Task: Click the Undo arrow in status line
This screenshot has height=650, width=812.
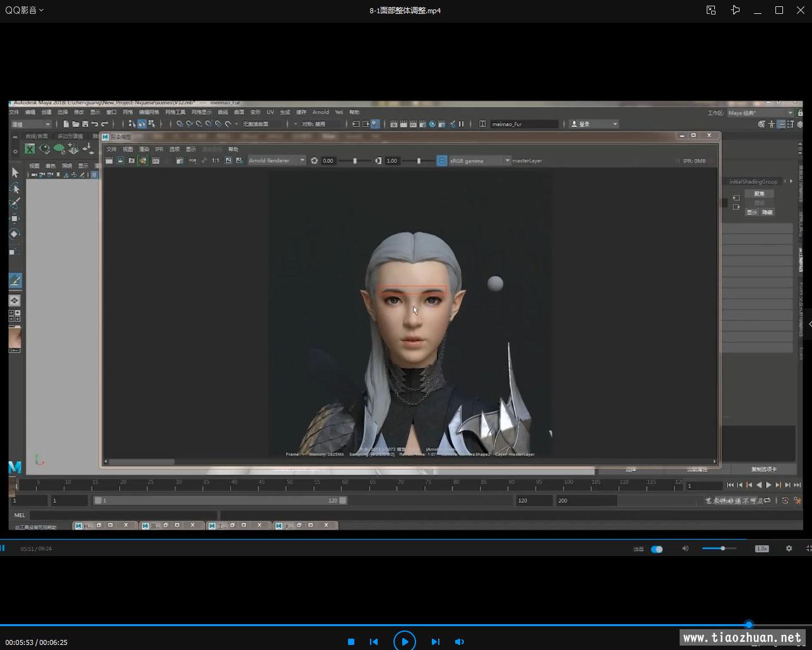Action: (x=95, y=124)
